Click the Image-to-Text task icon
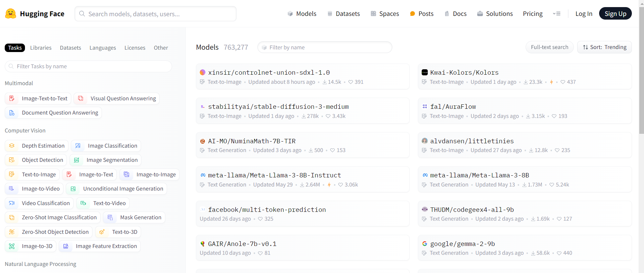644x273 pixels. 69,174
